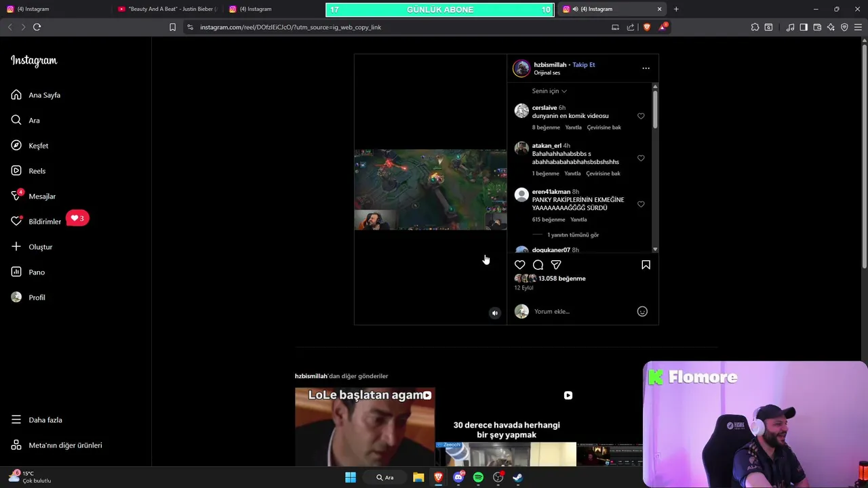Click the taskbar Ara search box
Screen dimensions: 868x488
pyautogui.click(x=385, y=478)
